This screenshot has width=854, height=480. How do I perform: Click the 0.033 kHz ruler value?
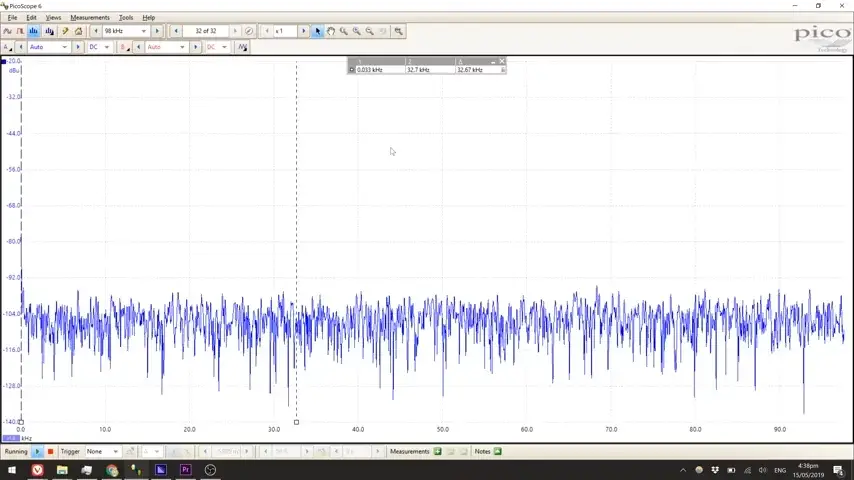click(370, 70)
